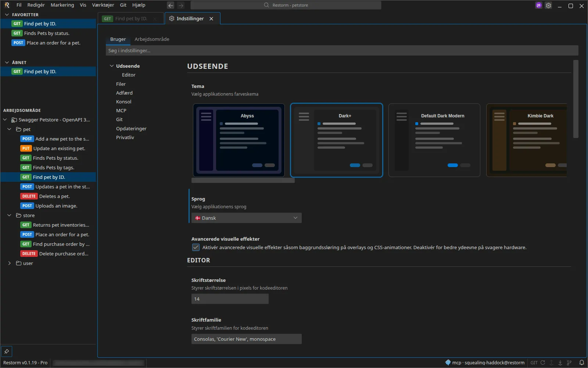Click the MCP connection icon in the status bar
Screen dimensions: 588x368
coord(448,362)
